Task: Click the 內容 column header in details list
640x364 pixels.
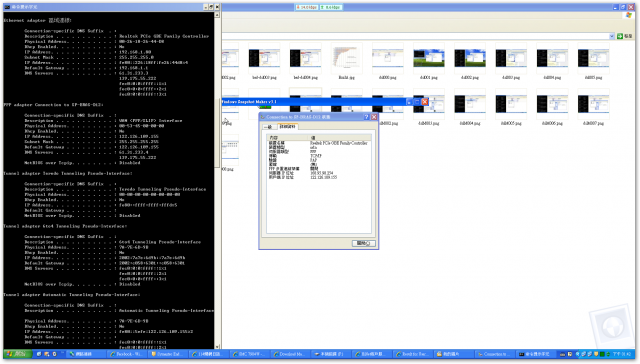Action: (x=288, y=138)
